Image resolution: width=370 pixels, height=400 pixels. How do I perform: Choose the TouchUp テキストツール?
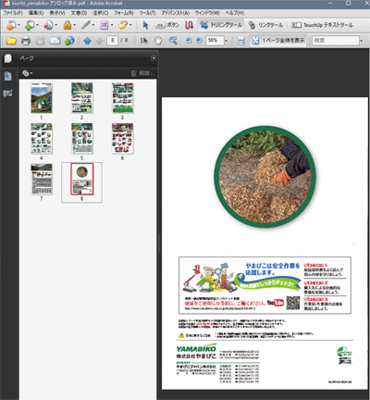(x=322, y=25)
